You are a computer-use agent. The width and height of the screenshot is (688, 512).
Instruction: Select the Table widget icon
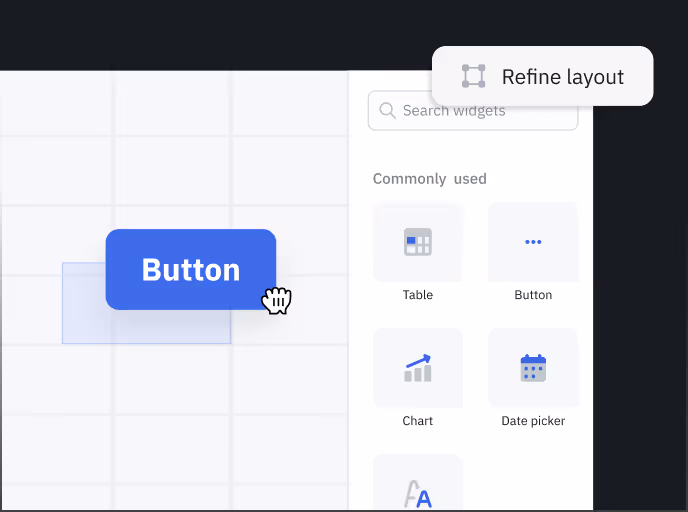click(417, 243)
